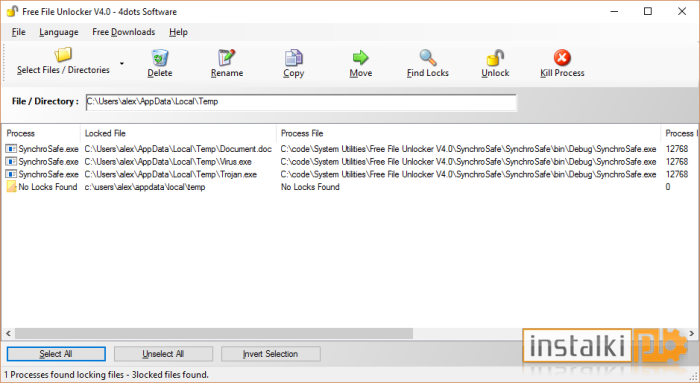The image size is (700, 383).
Task: Click in the File / Directory path field
Action: click(x=301, y=102)
